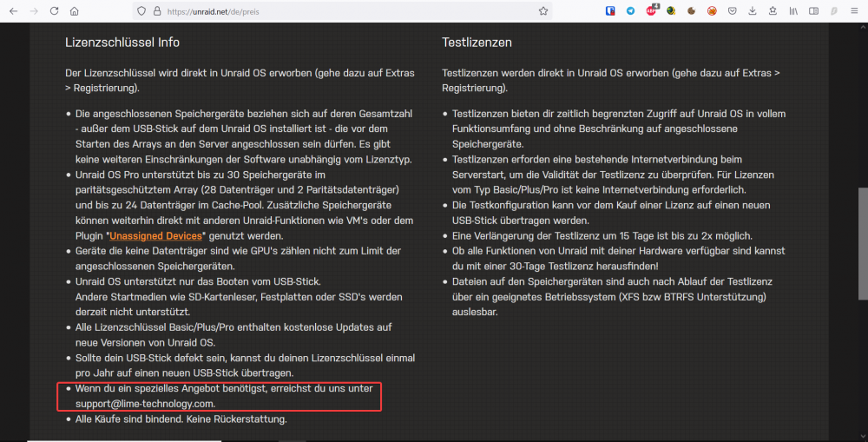
Task: Click the Testlizenzen heading
Action: click(477, 43)
